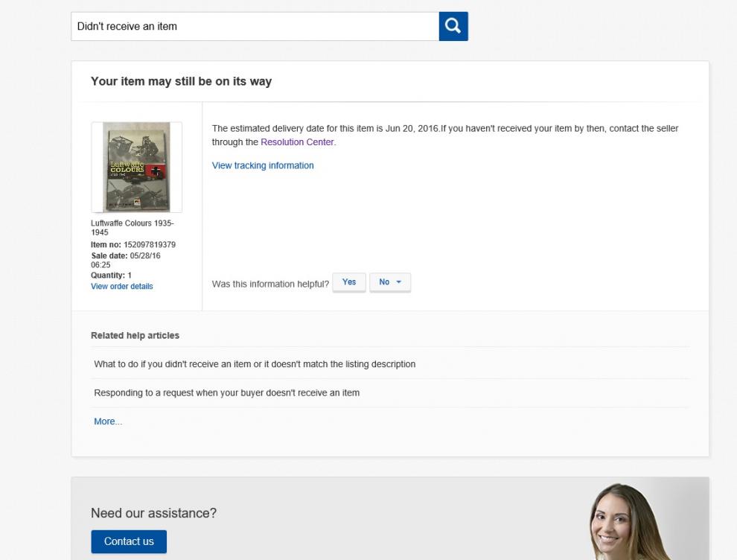Open View order details link
This screenshot has width=737, height=560.
[x=121, y=286]
